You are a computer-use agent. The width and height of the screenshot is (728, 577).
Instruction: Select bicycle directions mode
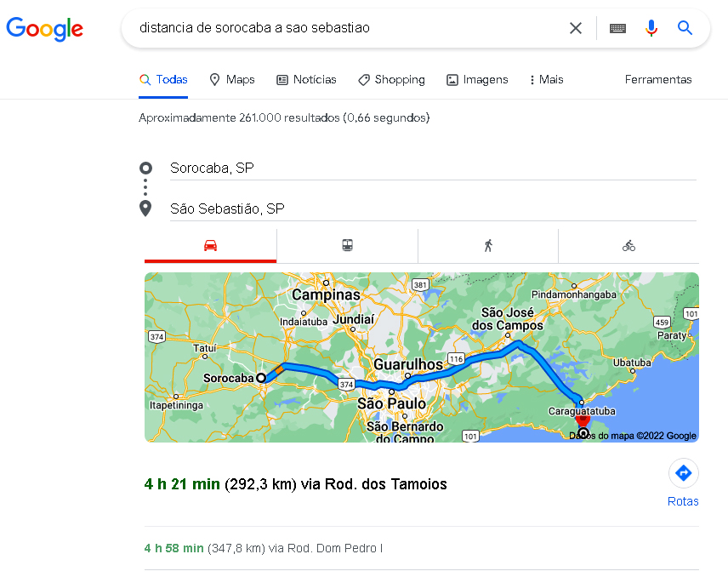628,246
